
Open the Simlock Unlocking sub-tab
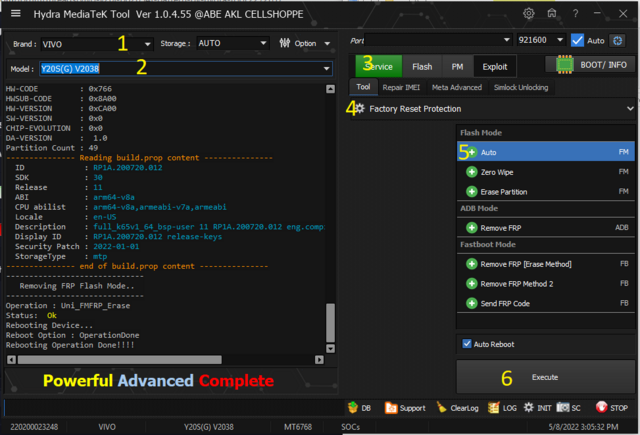pos(521,87)
